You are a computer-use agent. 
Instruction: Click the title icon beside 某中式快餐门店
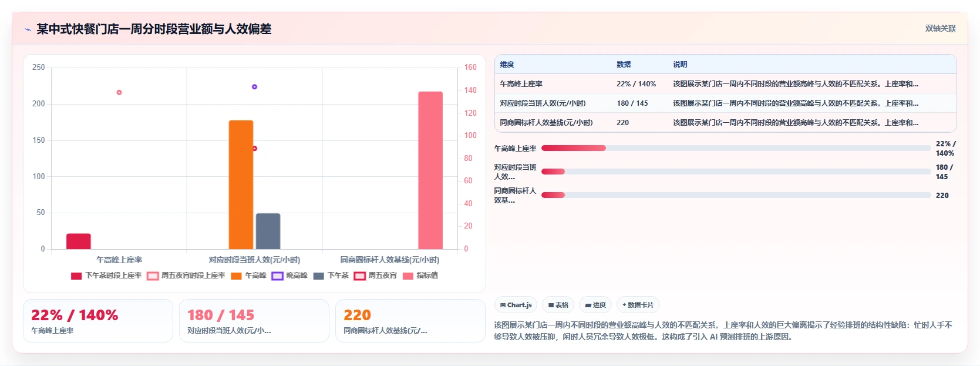[28, 29]
